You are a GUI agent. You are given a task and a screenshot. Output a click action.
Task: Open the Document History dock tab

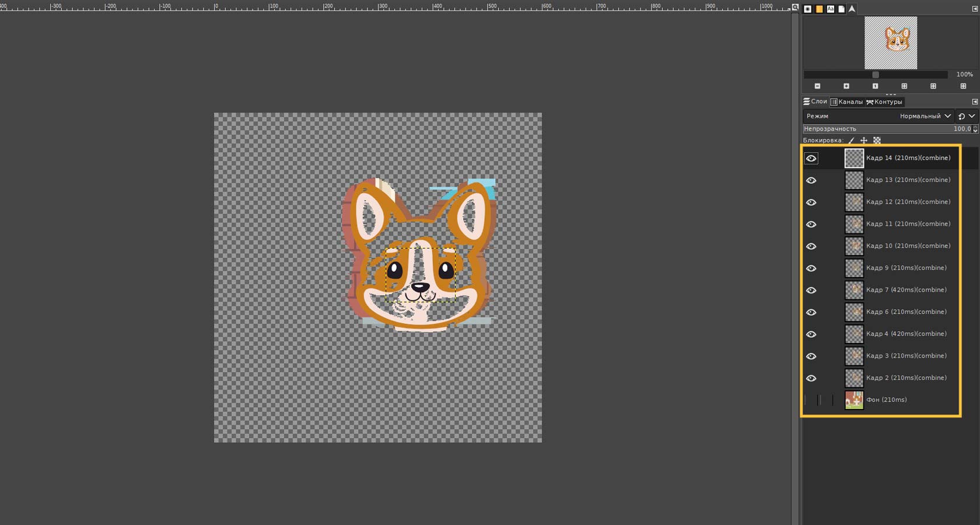point(841,9)
